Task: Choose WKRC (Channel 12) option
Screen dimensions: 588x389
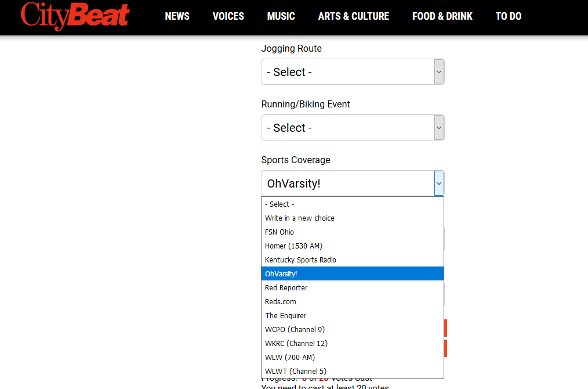Action: coord(353,343)
